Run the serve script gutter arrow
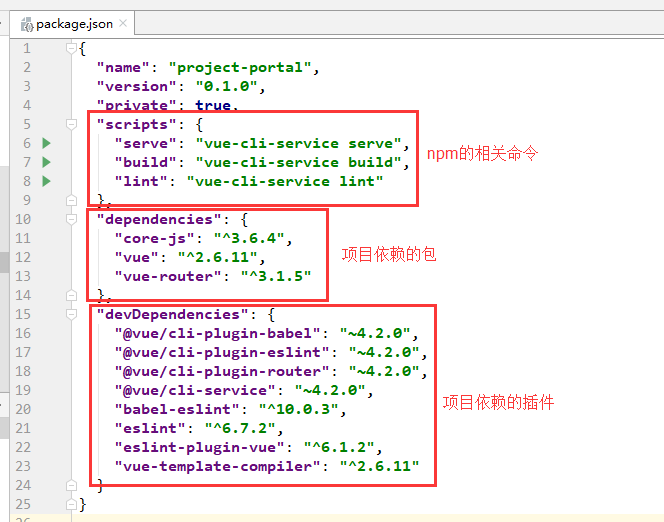Viewport: 664px width, 522px height. click(x=47, y=143)
